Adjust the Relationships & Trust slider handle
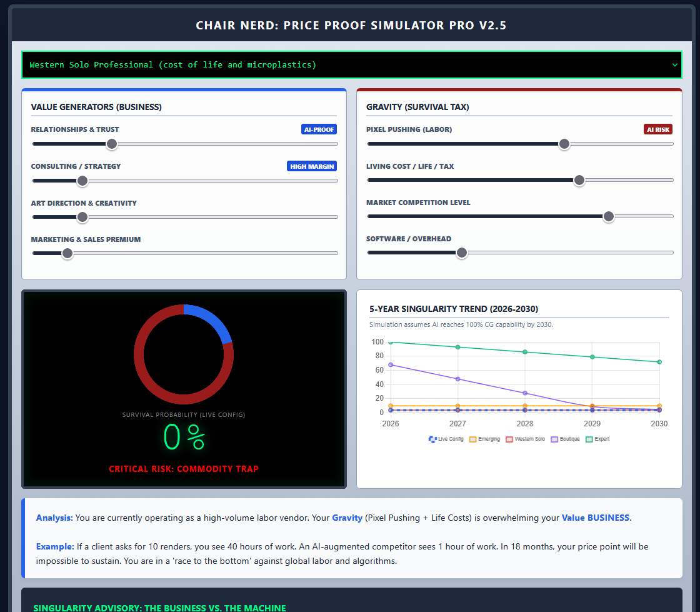 (x=112, y=144)
